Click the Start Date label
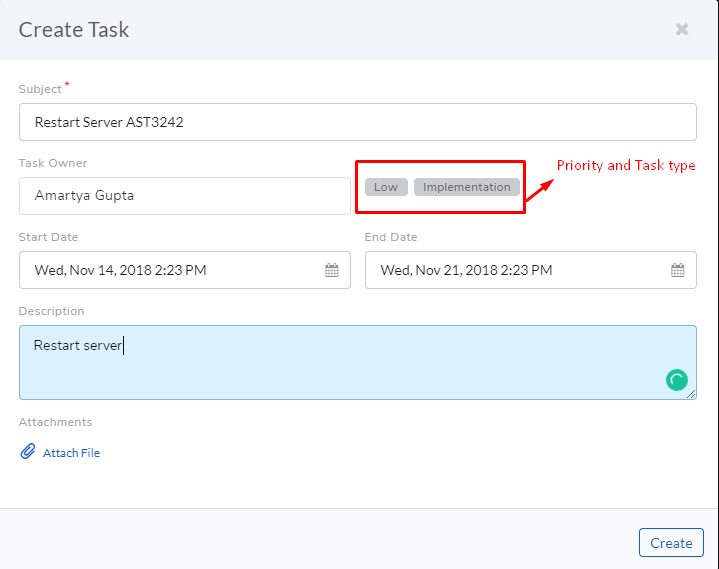Viewport: 719px width, 569px height. pyautogui.click(x=48, y=237)
